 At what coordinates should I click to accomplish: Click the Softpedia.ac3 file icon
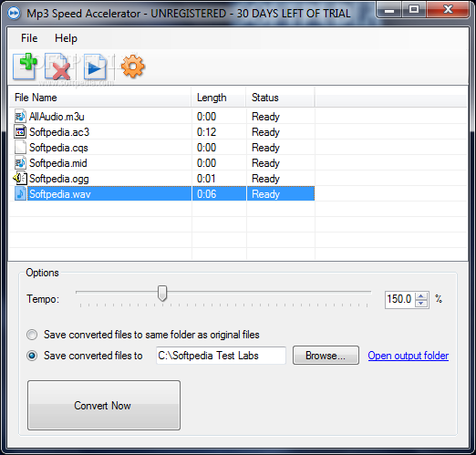click(x=20, y=131)
